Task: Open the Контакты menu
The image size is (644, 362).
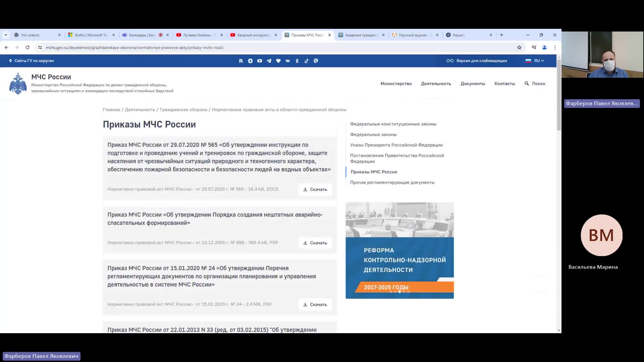Action: [504, 83]
